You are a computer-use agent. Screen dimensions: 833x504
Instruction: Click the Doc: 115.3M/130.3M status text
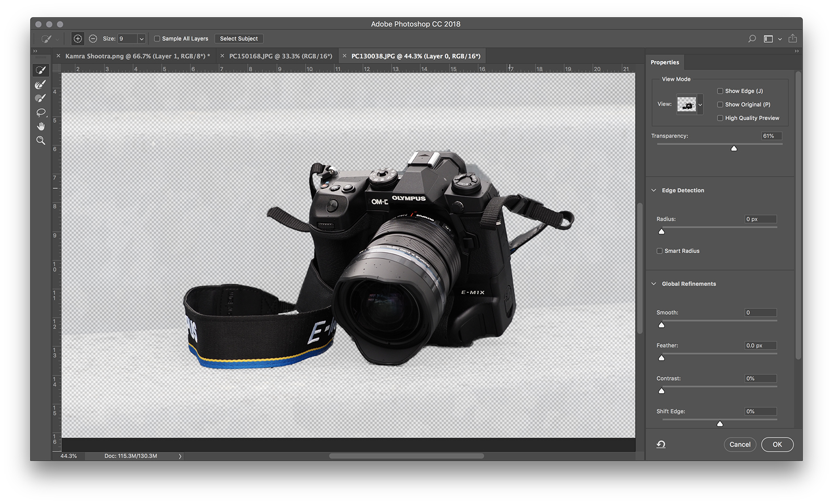[x=131, y=456]
